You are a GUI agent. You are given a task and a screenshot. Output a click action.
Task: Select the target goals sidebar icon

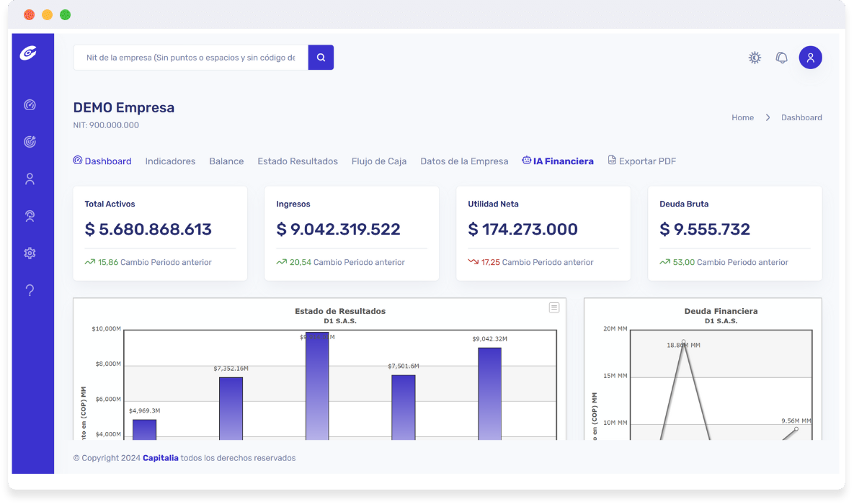[x=30, y=142]
